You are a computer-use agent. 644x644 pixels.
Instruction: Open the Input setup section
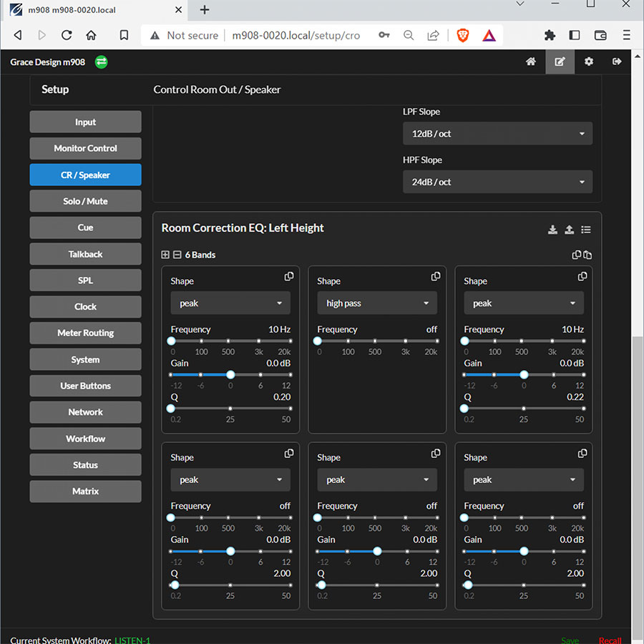(85, 122)
